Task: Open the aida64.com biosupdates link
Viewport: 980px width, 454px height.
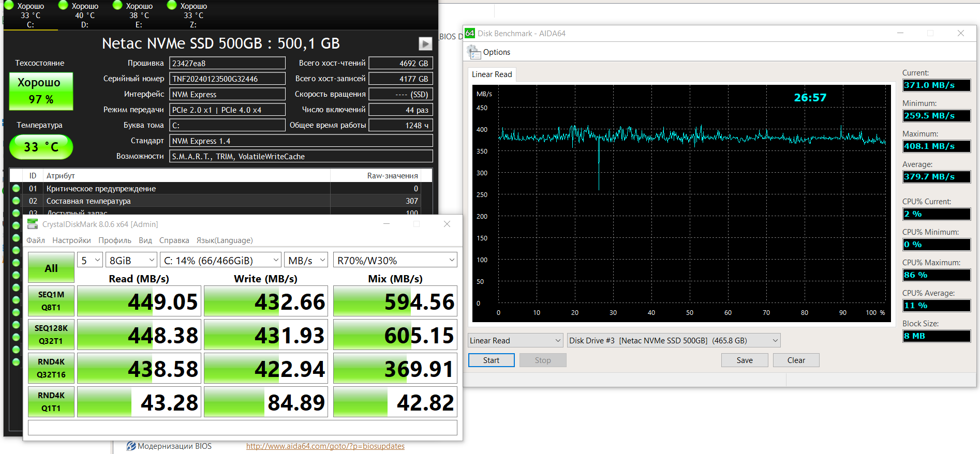Action: (x=325, y=446)
